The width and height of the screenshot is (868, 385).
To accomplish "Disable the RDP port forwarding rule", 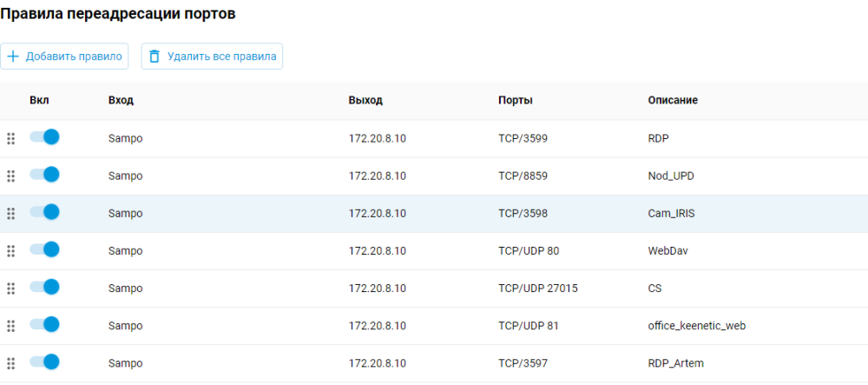I will click(x=44, y=137).
